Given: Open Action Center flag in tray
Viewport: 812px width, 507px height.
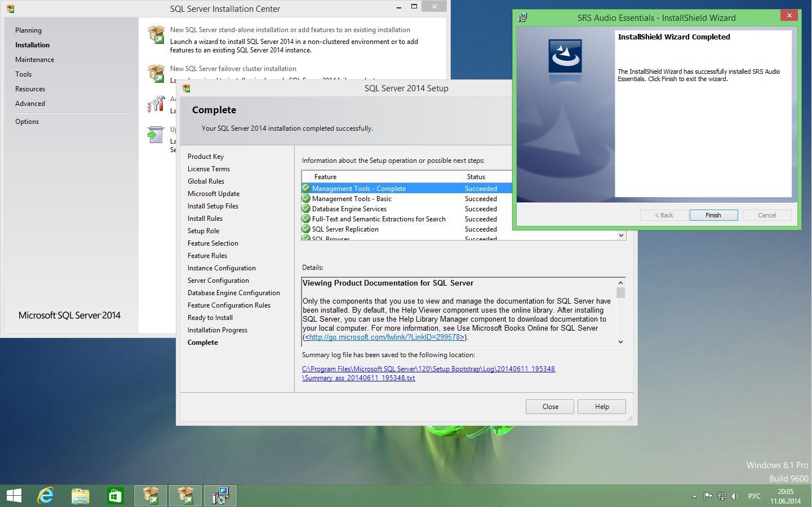Looking at the screenshot, I should [708, 496].
